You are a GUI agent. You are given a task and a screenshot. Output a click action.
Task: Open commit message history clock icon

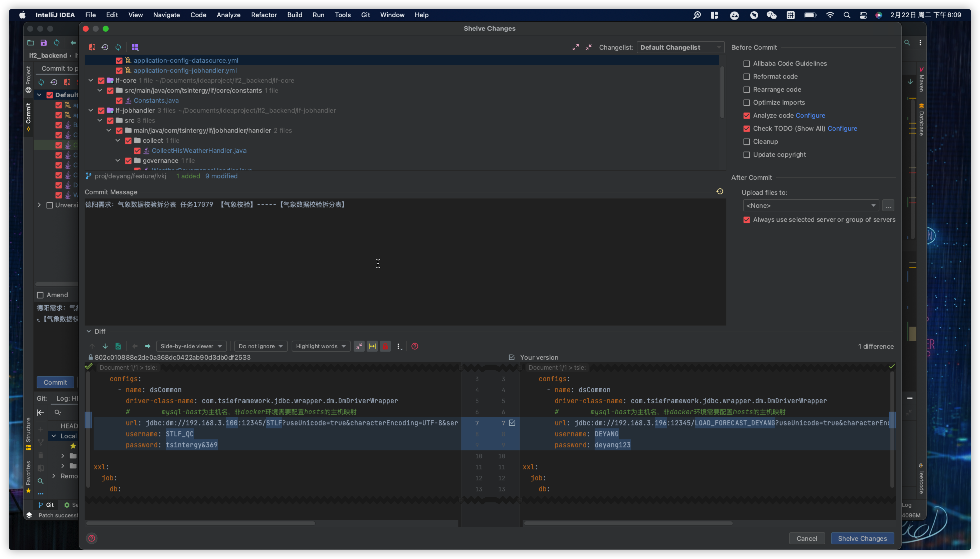[x=720, y=191]
